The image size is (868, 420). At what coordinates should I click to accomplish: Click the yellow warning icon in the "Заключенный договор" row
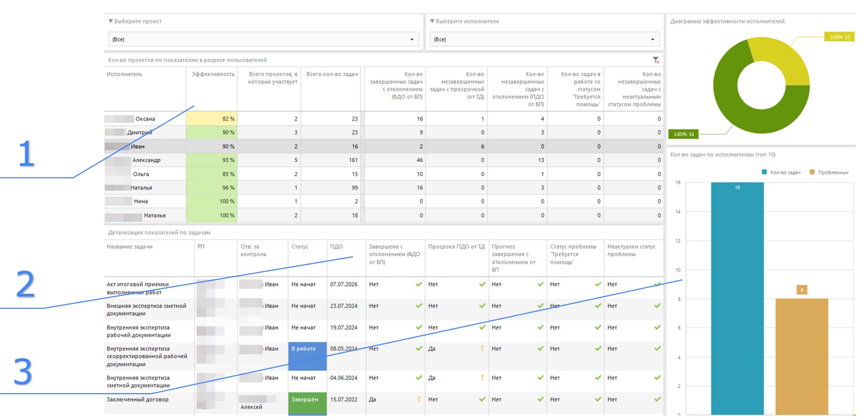coord(419,400)
